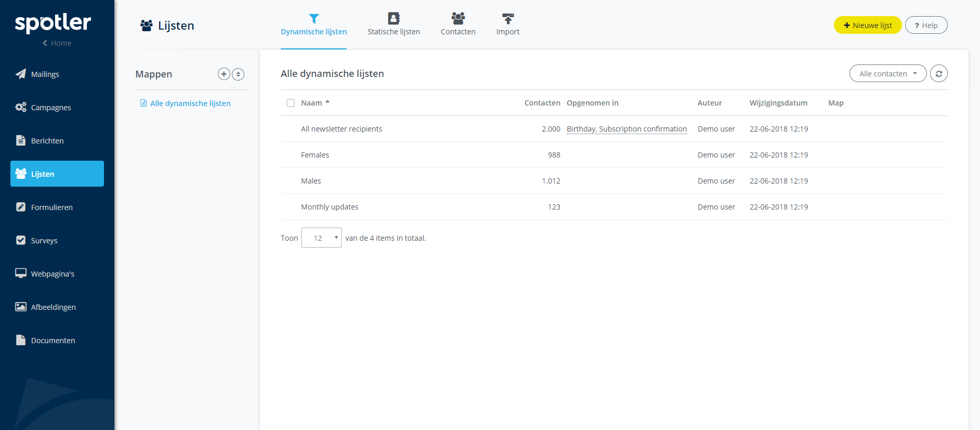Open Formulieren pencil icon
The image size is (980, 430).
[x=21, y=207]
